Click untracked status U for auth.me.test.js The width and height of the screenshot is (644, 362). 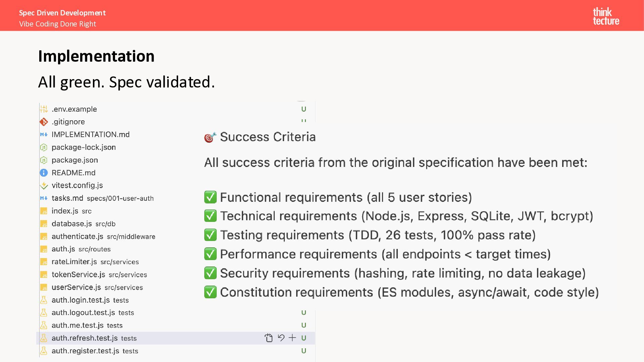pos(304,325)
